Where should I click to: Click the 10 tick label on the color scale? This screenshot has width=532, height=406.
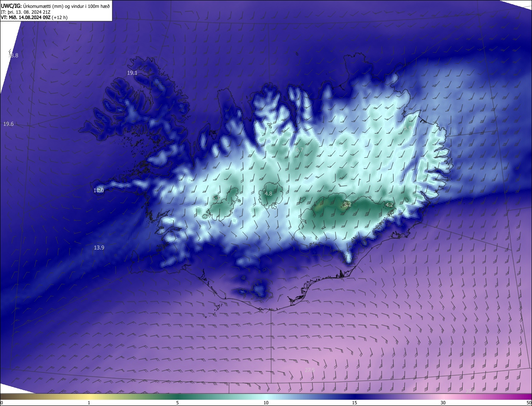266,403
